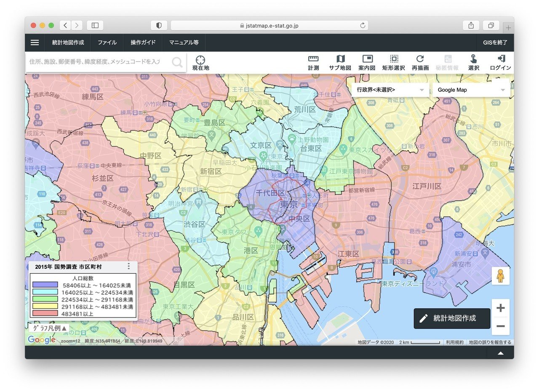Image resolution: width=539 pixels, height=392 pixels.
Task: Select the 矩形選択 rectangle selection tool
Action: click(394, 63)
